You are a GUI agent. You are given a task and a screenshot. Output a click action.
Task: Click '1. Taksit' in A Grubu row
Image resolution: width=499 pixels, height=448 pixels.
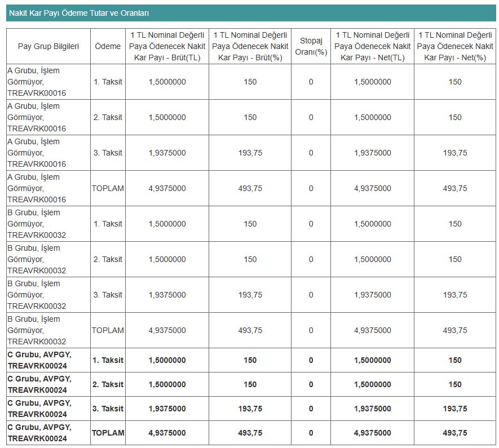(x=108, y=82)
